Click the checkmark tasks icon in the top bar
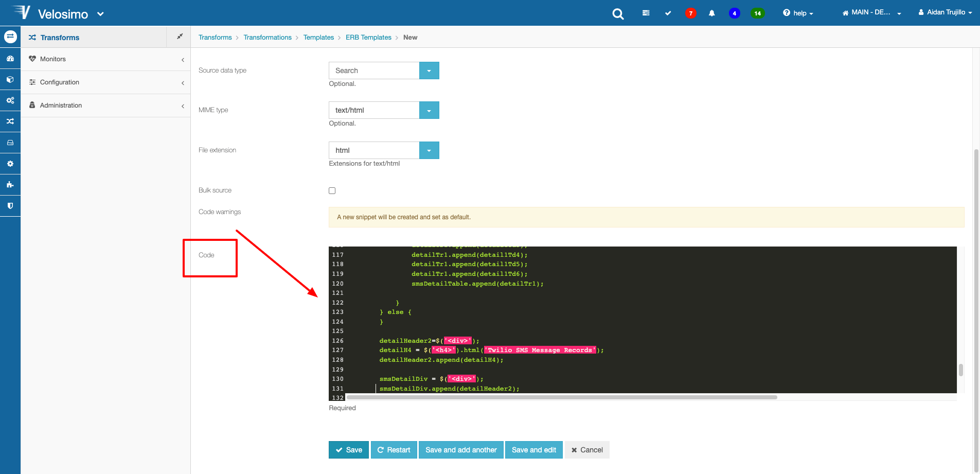The width and height of the screenshot is (980, 474). pos(668,13)
